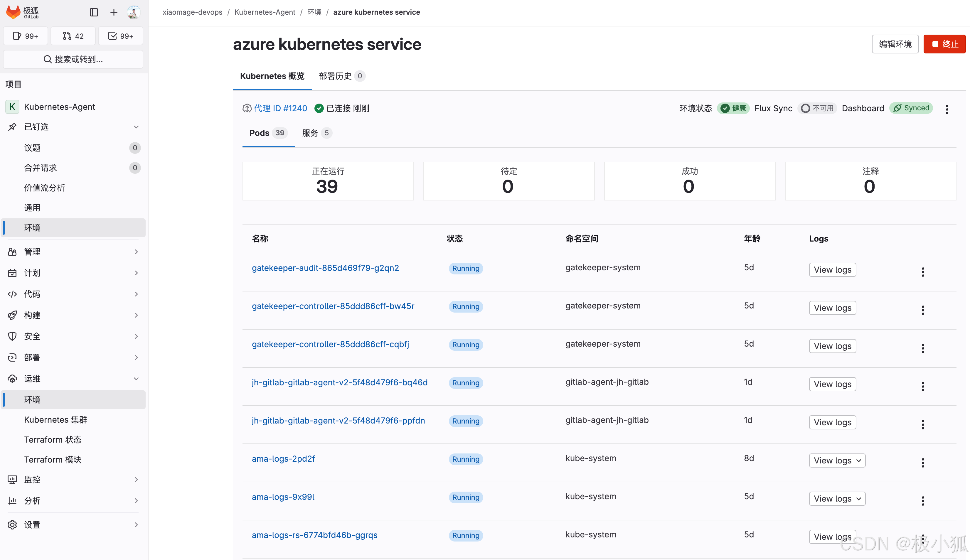Click the 健康 environment status badge
This screenshot has width=970, height=560.
pyautogui.click(x=733, y=109)
